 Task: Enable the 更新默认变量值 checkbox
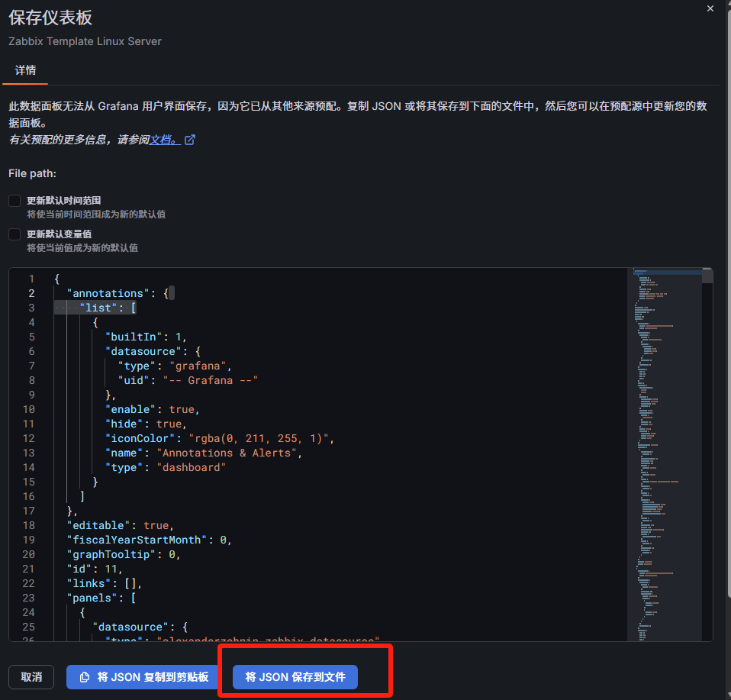pyautogui.click(x=14, y=234)
